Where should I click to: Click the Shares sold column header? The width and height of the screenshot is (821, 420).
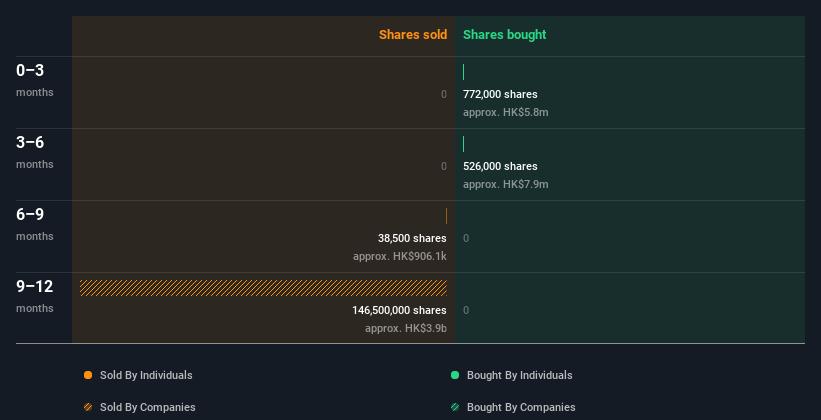coord(413,35)
